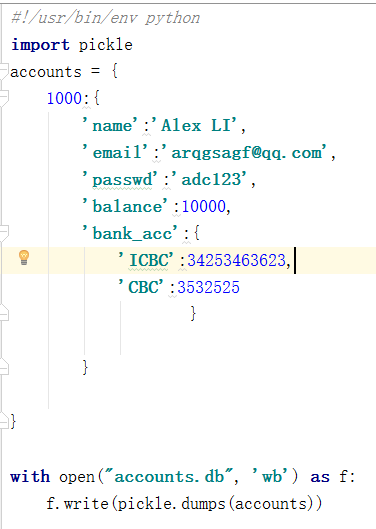This screenshot has width=376, height=529.
Task: Click the 'passwd' dictionary key
Action: [120, 179]
